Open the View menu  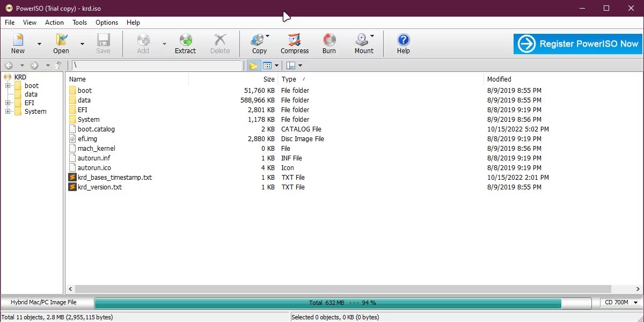pos(30,23)
